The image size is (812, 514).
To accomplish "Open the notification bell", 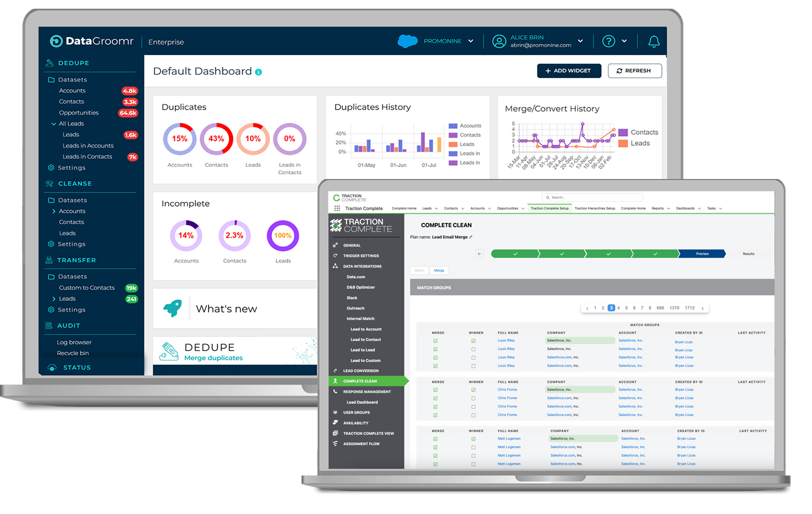I will coord(653,41).
